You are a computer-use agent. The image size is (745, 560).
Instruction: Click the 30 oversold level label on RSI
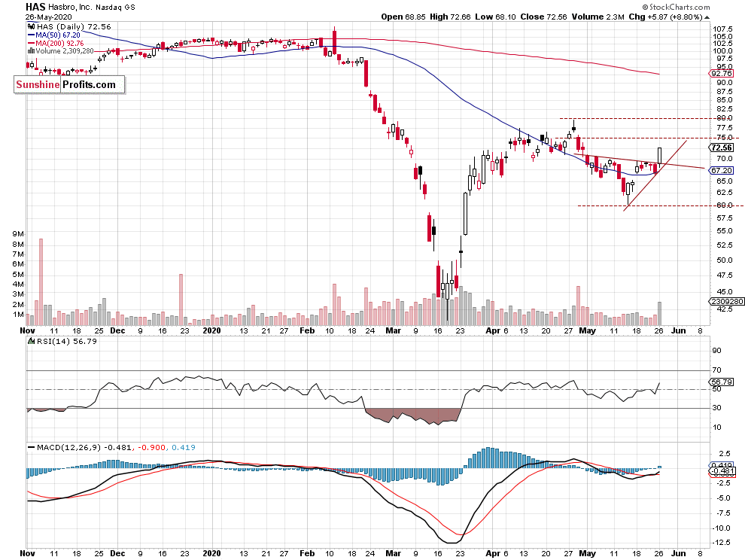(716, 408)
